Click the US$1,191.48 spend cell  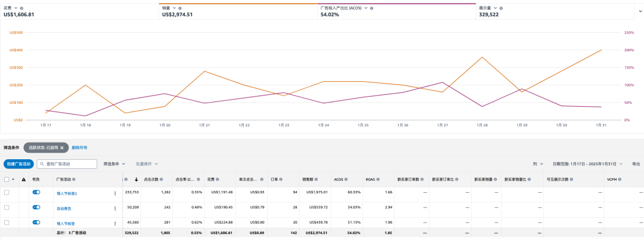pyautogui.click(x=221, y=191)
